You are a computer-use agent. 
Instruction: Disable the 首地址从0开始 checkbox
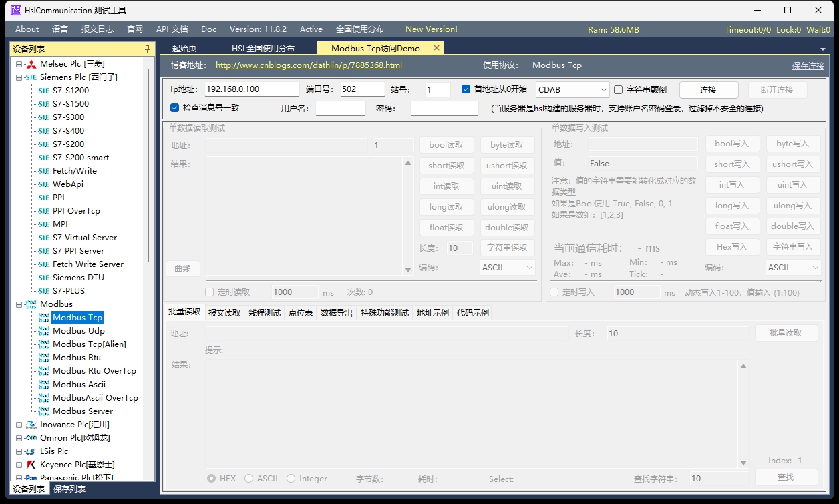pyautogui.click(x=466, y=89)
